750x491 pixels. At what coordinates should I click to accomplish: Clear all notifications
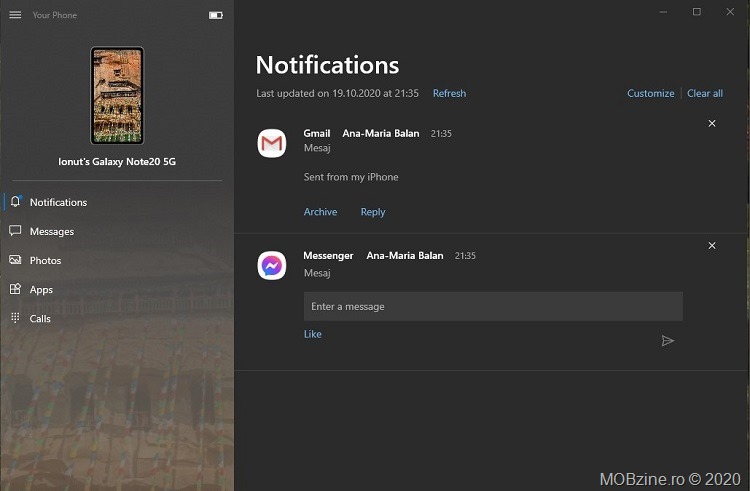point(705,93)
